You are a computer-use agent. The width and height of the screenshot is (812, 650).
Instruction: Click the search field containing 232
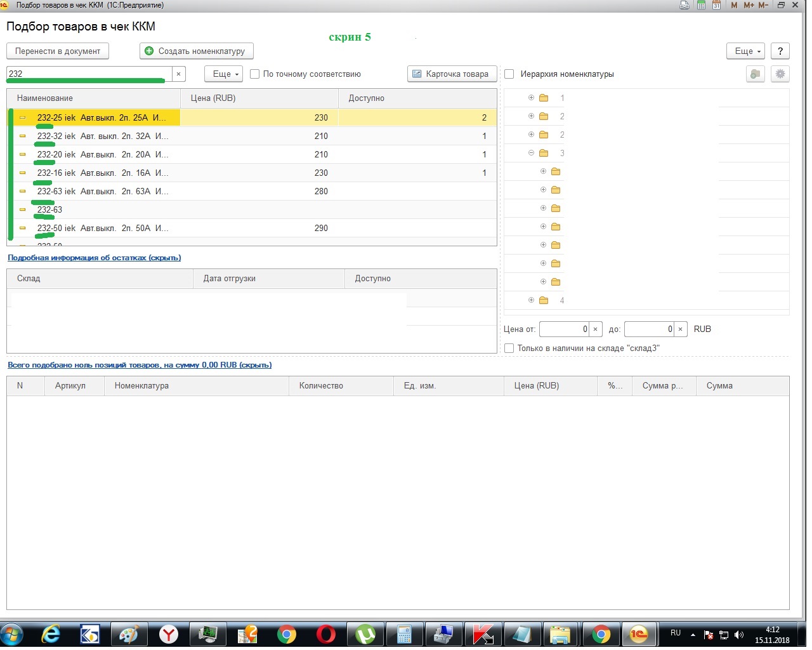(x=89, y=74)
